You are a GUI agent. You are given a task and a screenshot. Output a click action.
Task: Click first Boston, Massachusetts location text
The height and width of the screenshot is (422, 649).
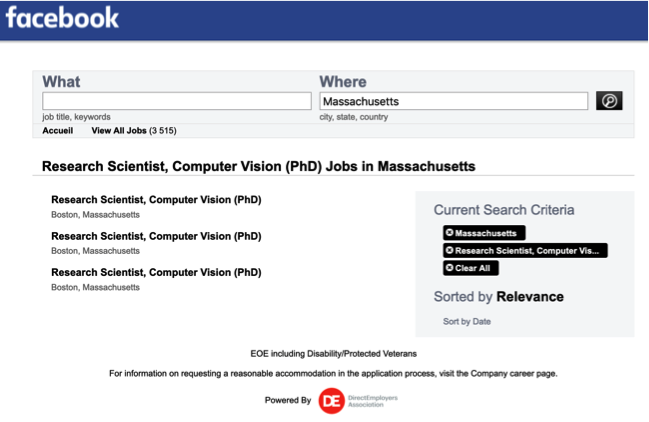pos(95,215)
